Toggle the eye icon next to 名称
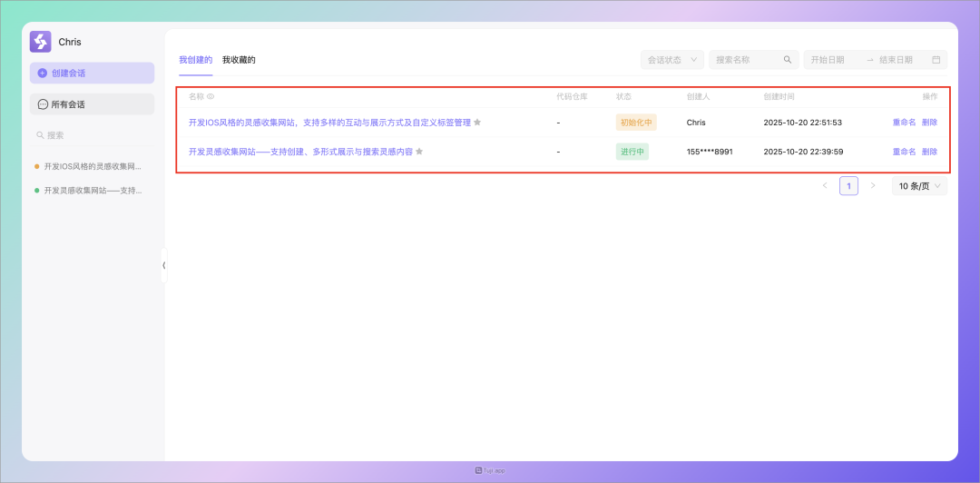 click(x=211, y=96)
